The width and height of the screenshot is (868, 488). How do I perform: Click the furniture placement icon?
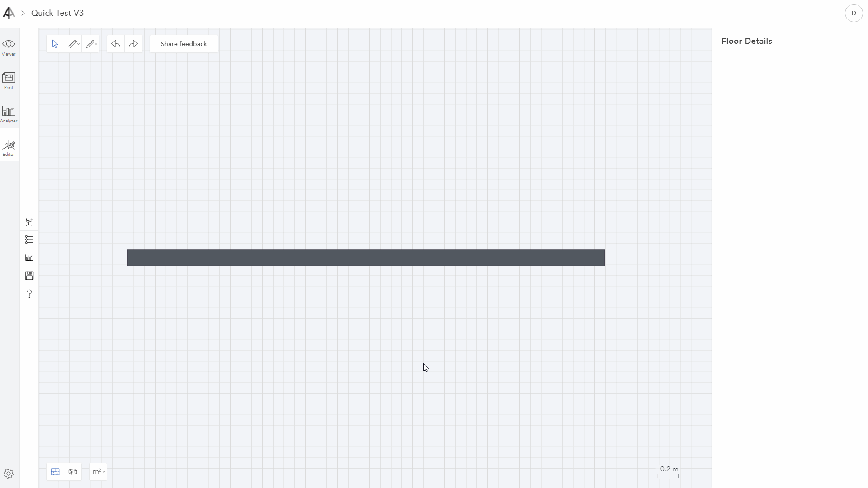tap(29, 222)
